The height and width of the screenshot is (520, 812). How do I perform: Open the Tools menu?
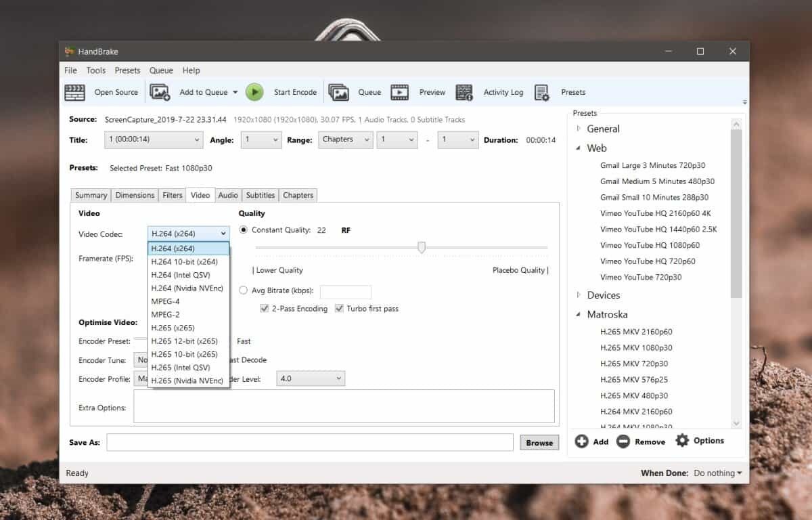95,70
